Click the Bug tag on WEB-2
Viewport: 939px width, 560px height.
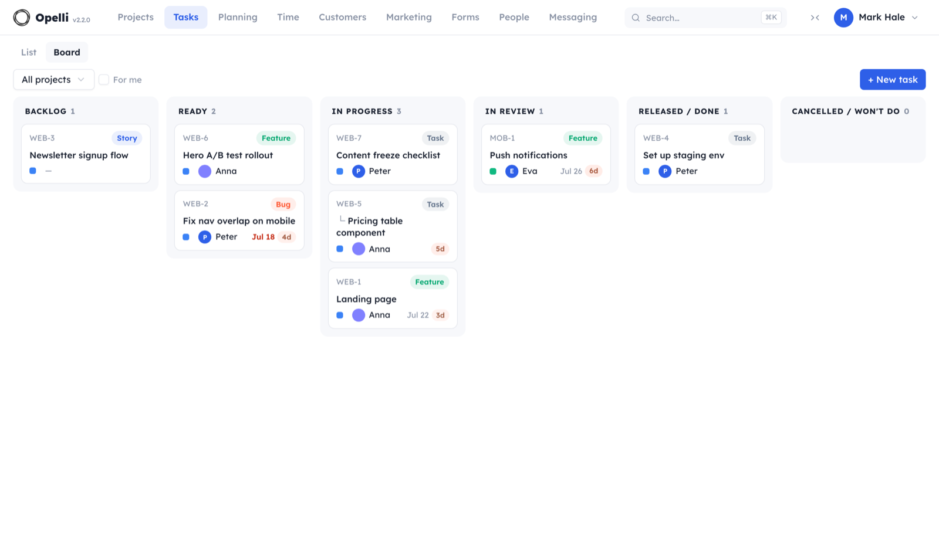(x=283, y=204)
